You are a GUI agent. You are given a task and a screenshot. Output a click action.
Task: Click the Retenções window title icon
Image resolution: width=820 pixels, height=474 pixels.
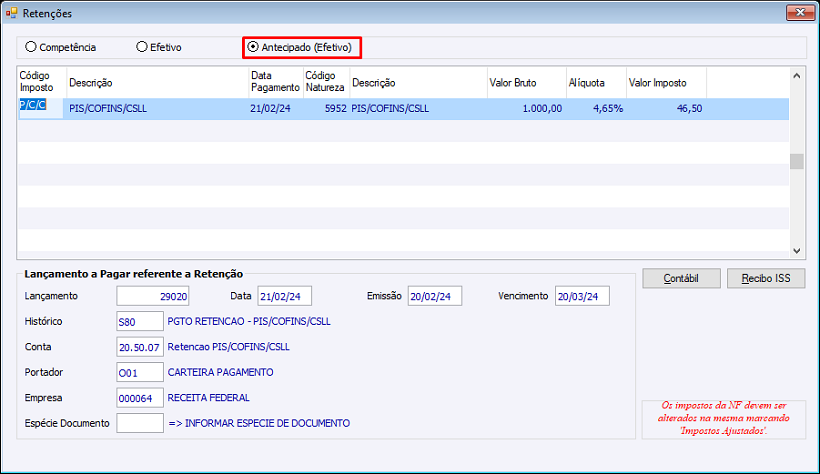pos(12,13)
